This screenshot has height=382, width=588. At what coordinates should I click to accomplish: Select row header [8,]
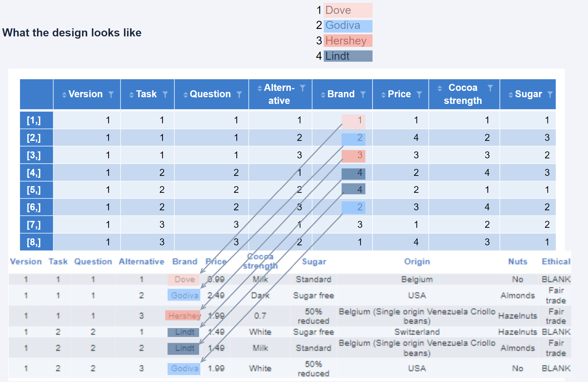tap(36, 242)
